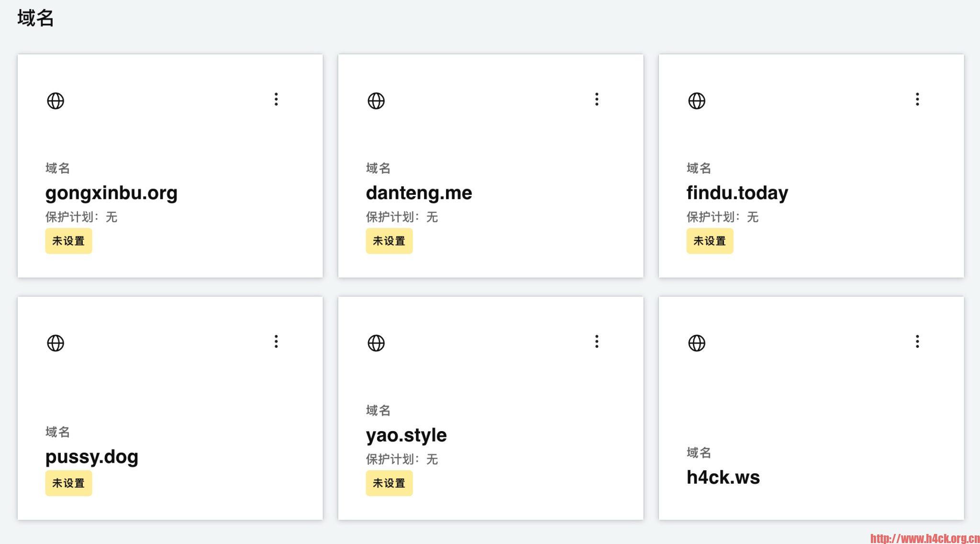Click the globe icon on h4ck.ws card
Screen dimensions: 980x544
[x=697, y=343]
